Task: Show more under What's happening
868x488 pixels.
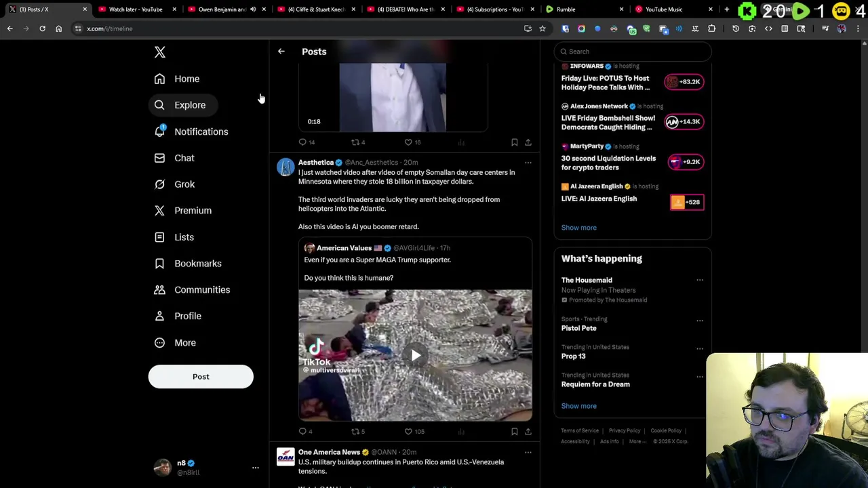Action: tap(579, 406)
